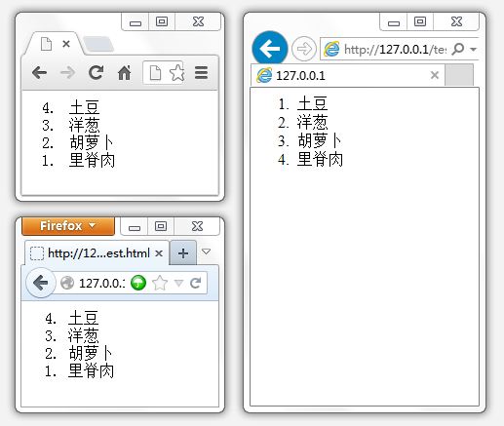Open Chrome's home page icon

[x=125, y=72]
